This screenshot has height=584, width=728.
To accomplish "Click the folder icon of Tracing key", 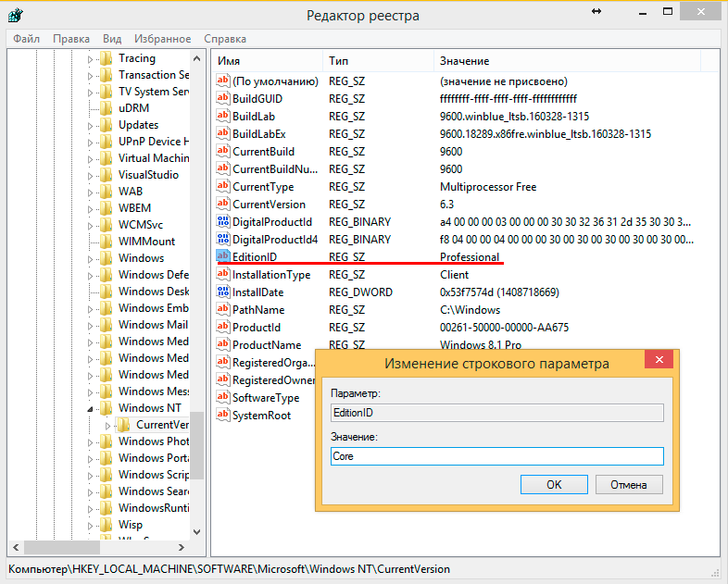I will tap(107, 58).
